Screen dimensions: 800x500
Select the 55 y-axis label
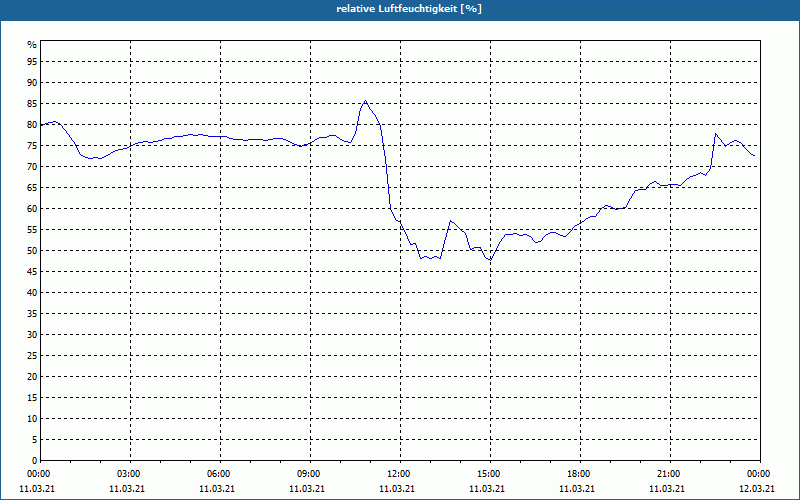32,230
